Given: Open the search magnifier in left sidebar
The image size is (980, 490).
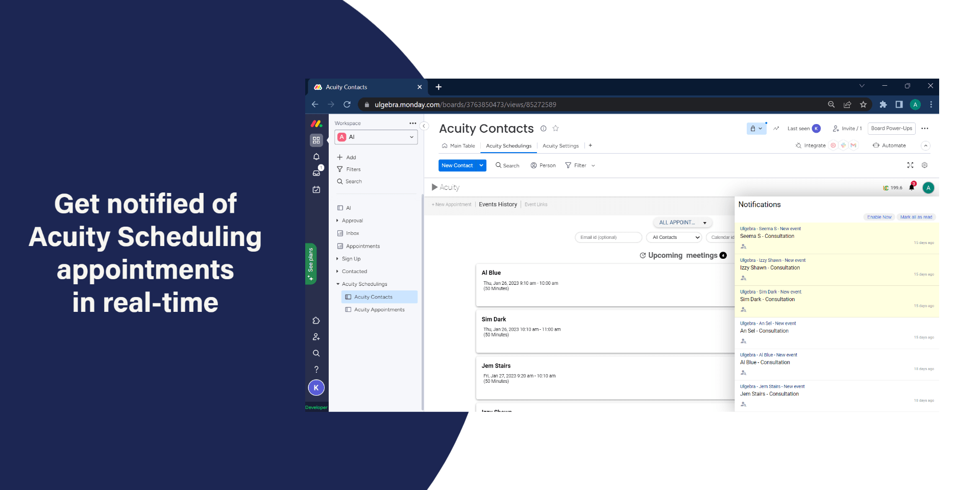Looking at the screenshot, I should [316, 353].
